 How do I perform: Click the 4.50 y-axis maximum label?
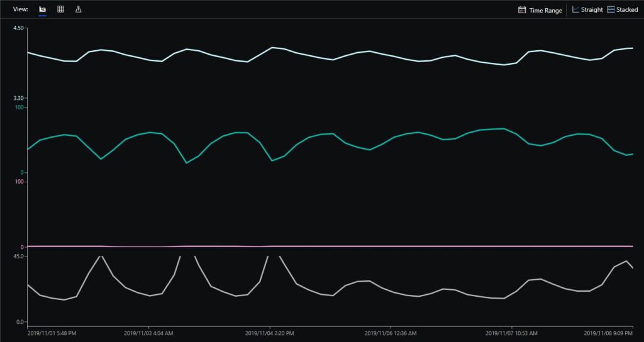coord(18,28)
